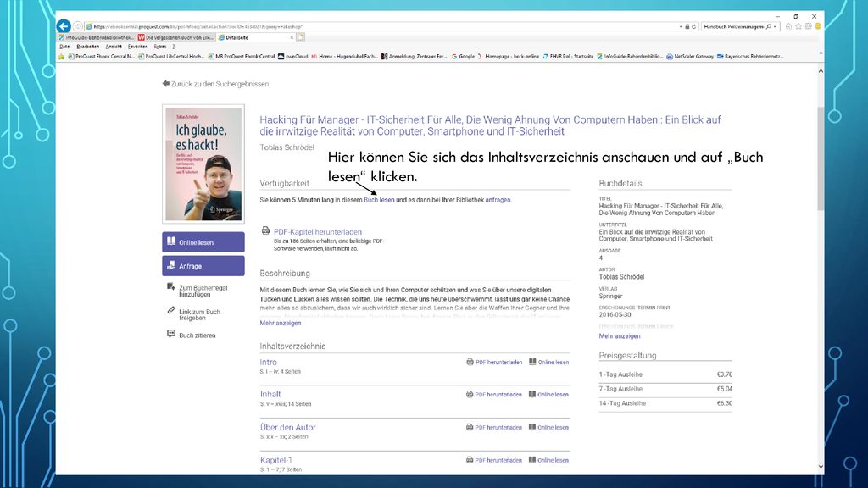The width and height of the screenshot is (868, 488).
Task: Click the Online lesen purple button
Action: [x=203, y=242]
